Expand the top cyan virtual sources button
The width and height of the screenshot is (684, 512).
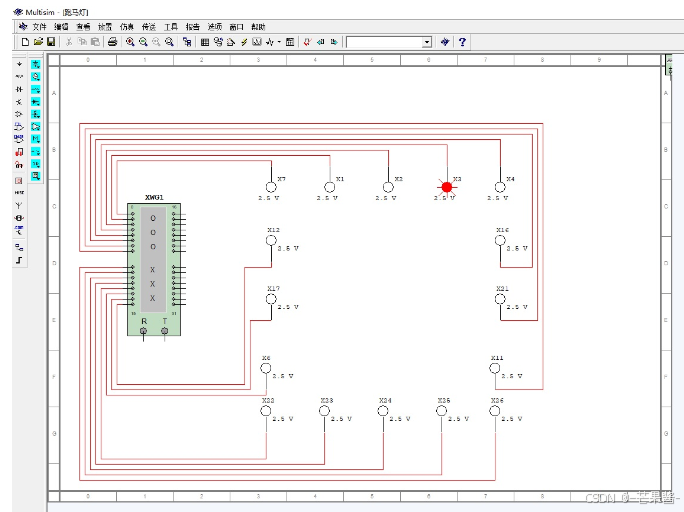pyautogui.click(x=36, y=64)
